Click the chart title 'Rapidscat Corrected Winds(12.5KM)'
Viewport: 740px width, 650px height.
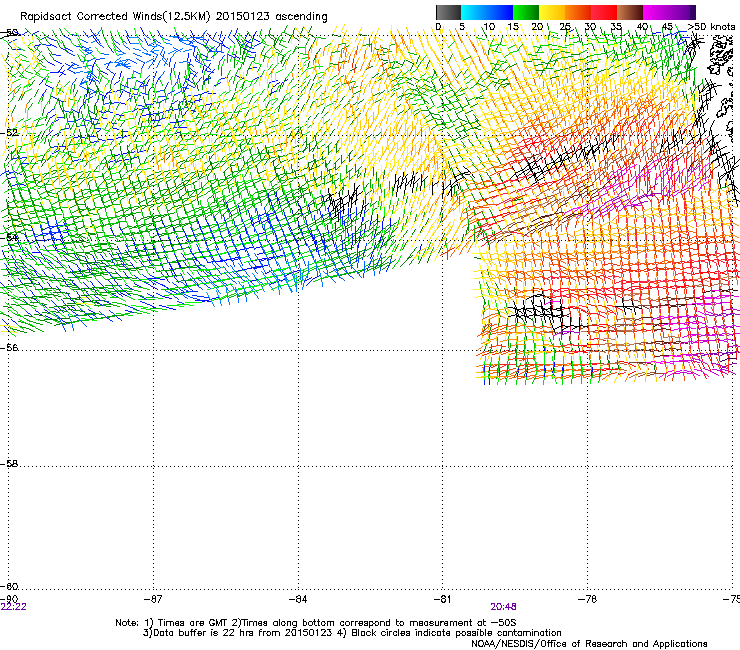pyautogui.click(x=115, y=17)
